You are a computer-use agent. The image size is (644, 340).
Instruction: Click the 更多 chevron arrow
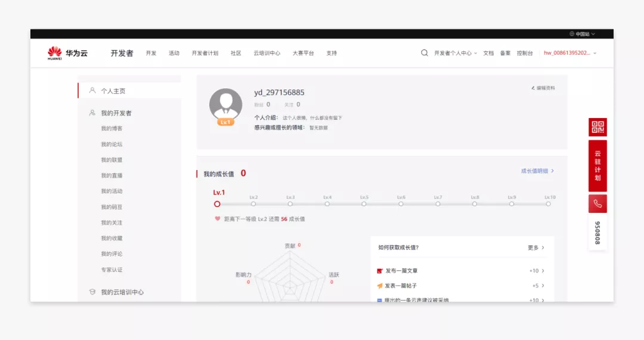[543, 248]
